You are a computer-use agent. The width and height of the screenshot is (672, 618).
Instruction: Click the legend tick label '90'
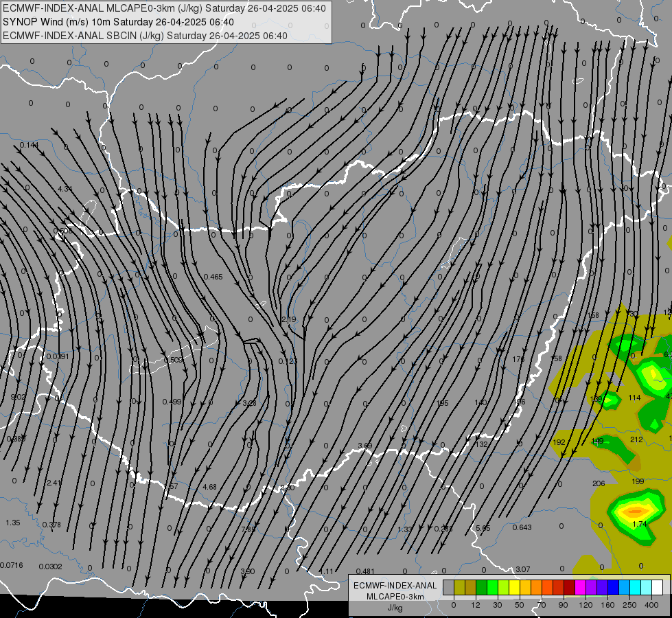tap(563, 605)
